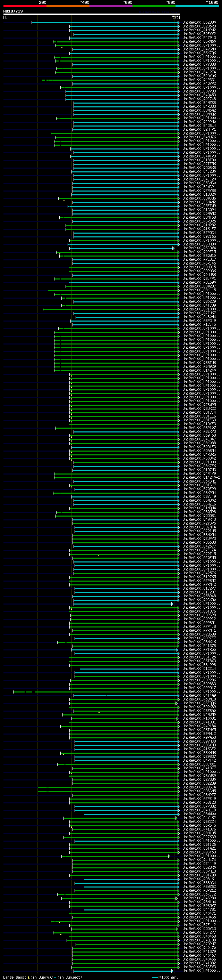The width and height of the screenshot is (222, 980).
Task: Click hit label UniRef100_B3MMQ2
Action: [199, 114]
